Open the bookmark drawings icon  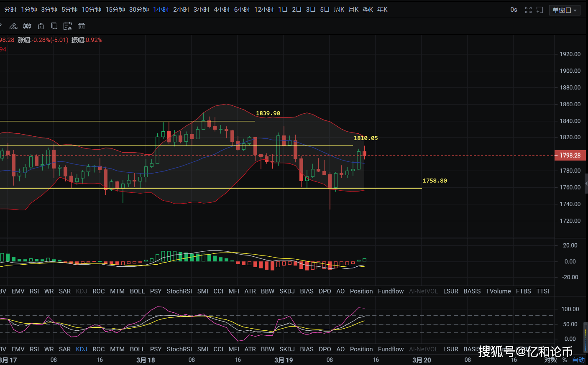pos(54,26)
